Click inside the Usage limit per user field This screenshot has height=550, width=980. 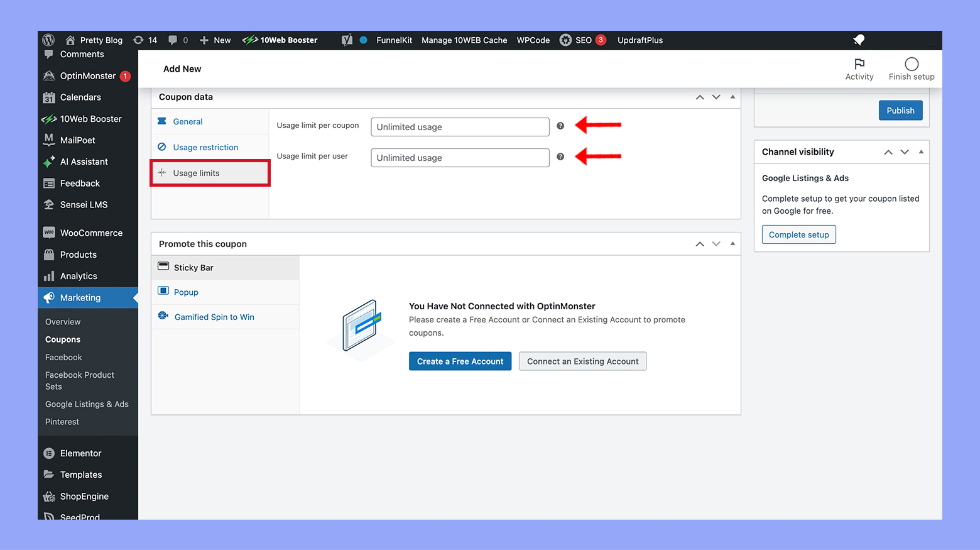(x=459, y=157)
